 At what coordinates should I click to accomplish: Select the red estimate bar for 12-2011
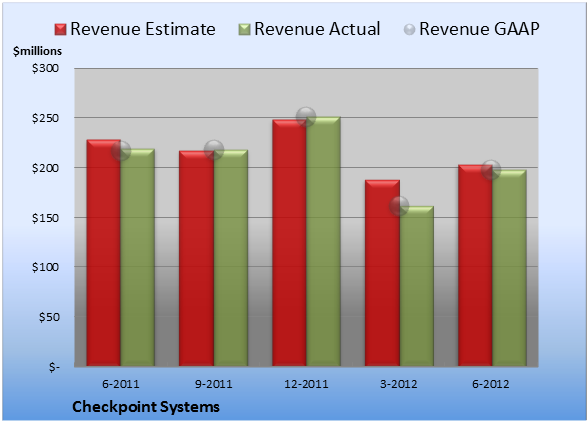click(289, 243)
